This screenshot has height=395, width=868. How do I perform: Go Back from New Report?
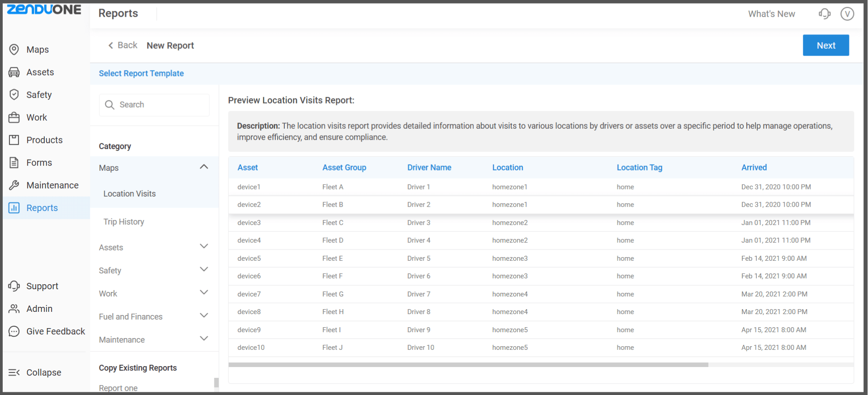click(123, 45)
